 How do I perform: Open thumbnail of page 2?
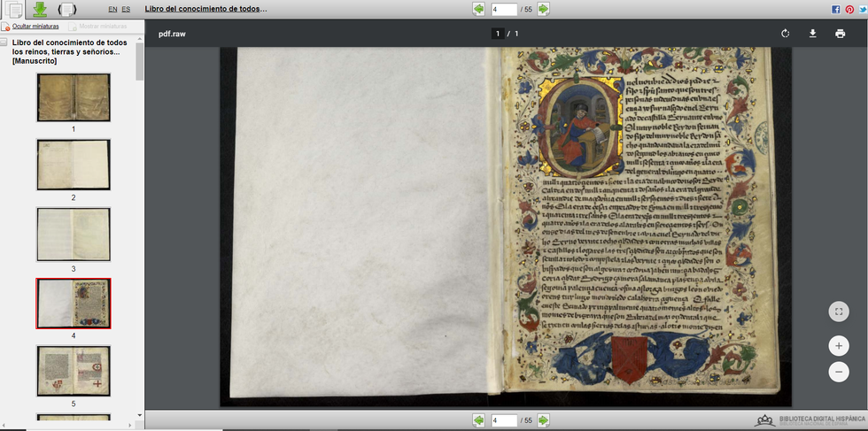[73, 165]
